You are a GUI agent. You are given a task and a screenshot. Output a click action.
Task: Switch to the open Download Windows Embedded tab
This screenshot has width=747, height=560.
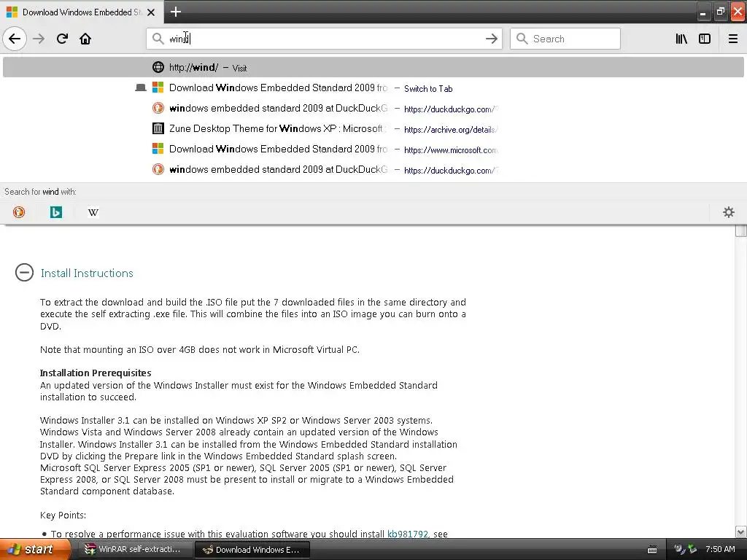pyautogui.click(x=373, y=87)
